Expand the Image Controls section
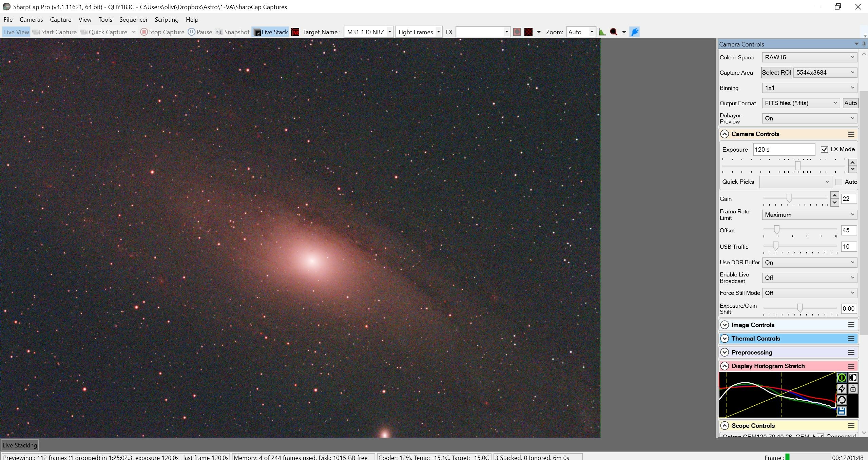Image resolution: width=868 pixels, height=460 pixels. (725, 325)
